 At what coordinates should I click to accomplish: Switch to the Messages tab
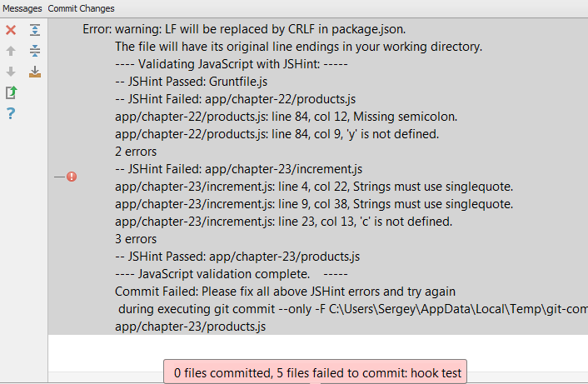(x=22, y=7)
